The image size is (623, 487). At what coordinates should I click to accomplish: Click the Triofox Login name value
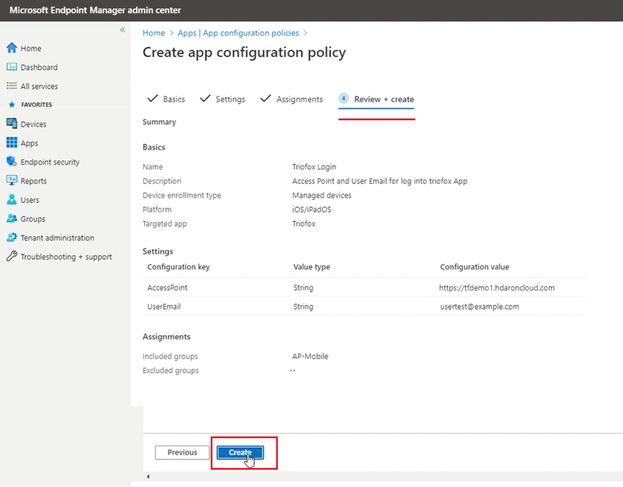point(314,167)
